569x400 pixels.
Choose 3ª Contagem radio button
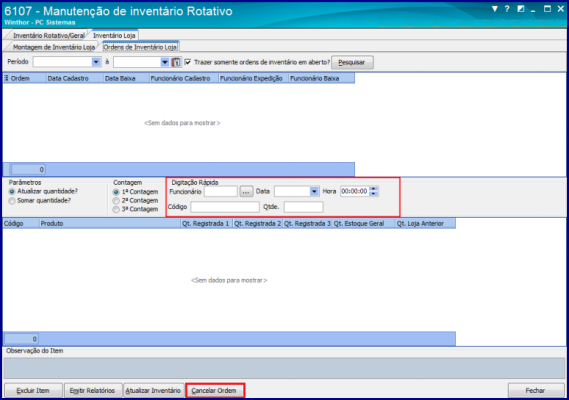116,209
